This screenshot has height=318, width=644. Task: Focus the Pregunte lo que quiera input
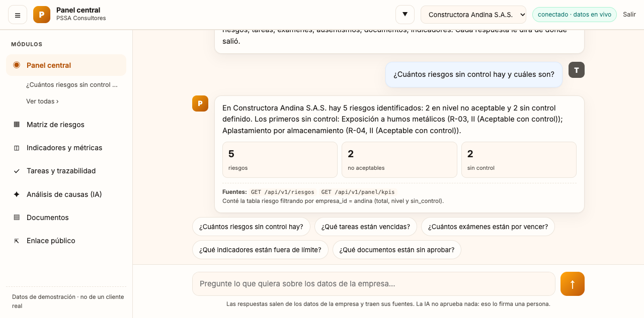(374, 284)
